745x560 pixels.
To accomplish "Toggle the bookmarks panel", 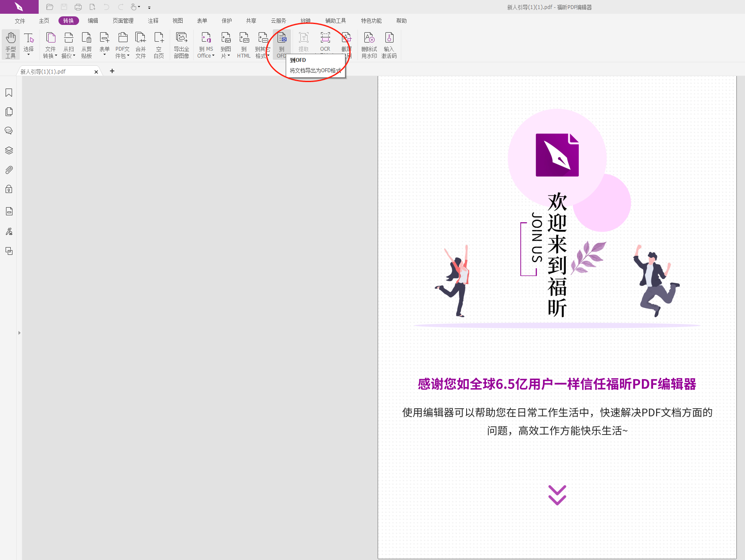I will (x=9, y=92).
